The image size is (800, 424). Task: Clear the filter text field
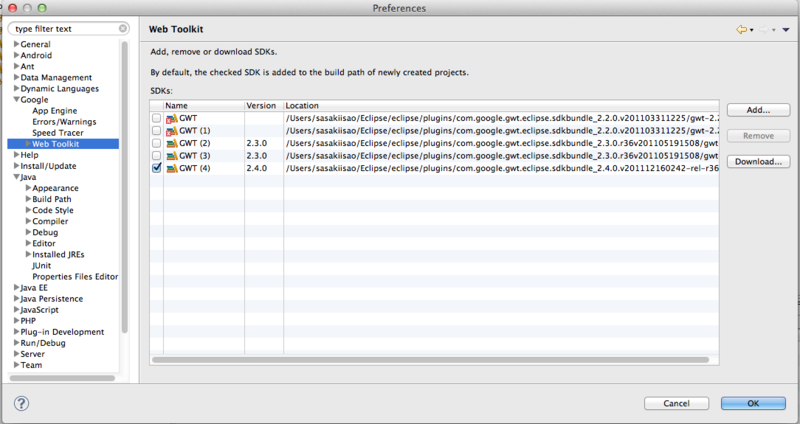(123, 29)
